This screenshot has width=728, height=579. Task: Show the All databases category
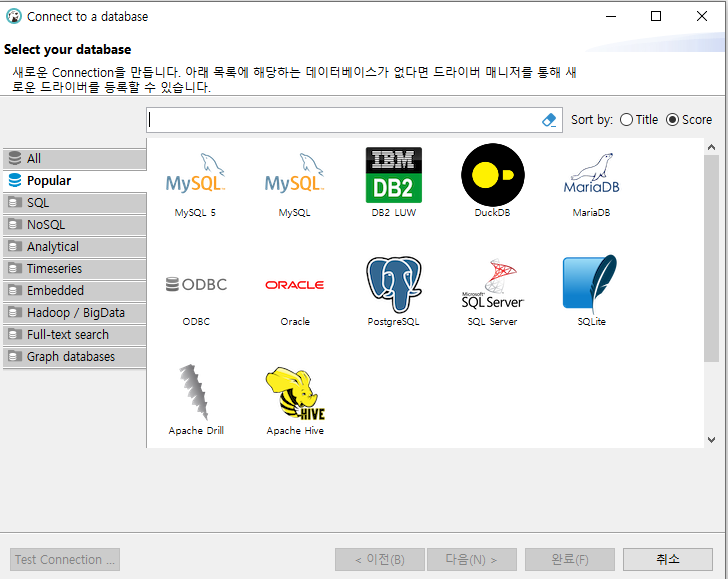click(75, 159)
